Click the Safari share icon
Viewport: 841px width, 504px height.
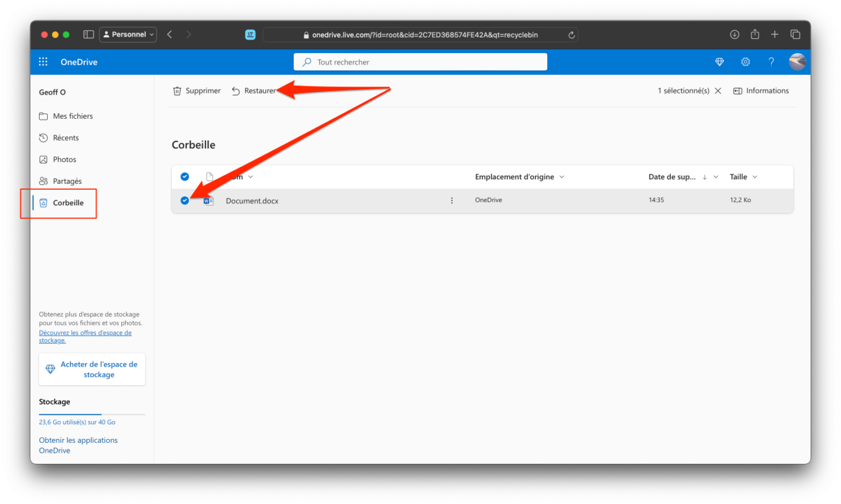[x=755, y=34]
